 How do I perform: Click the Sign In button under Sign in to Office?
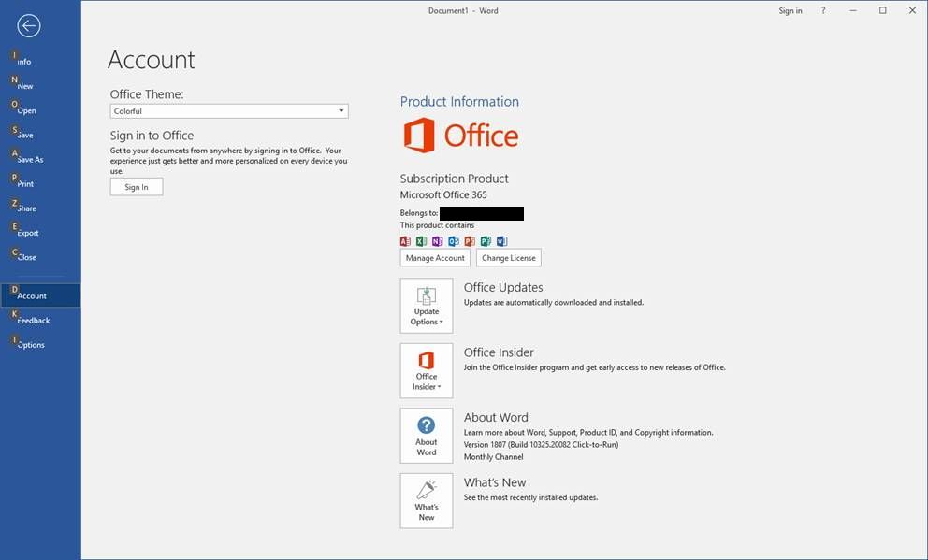(137, 187)
